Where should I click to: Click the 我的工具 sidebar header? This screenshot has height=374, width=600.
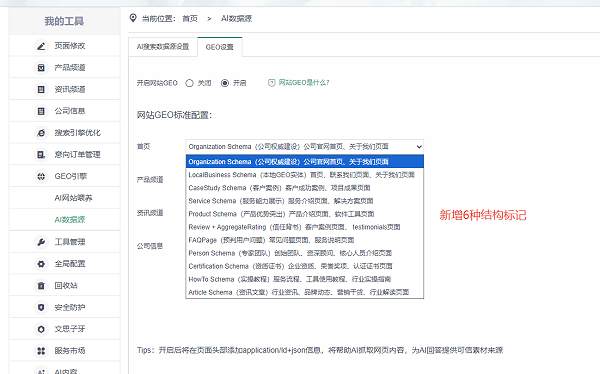tap(64, 21)
